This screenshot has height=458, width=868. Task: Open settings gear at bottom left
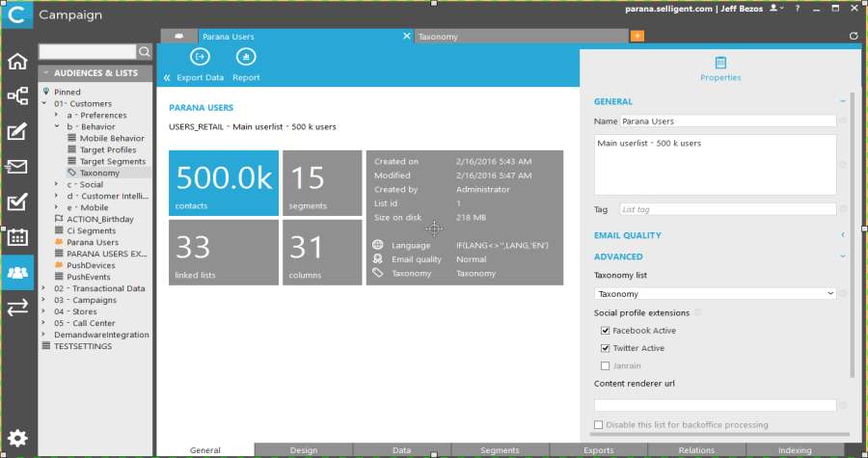(17, 439)
